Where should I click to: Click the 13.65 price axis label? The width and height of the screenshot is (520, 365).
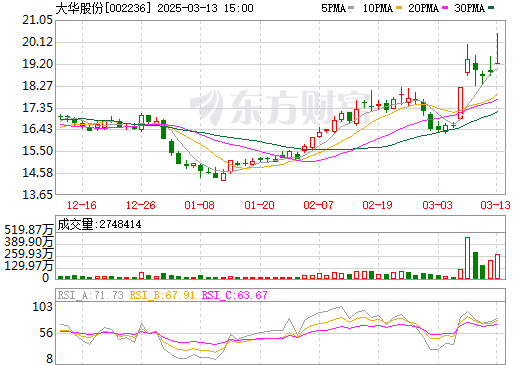click(37, 194)
